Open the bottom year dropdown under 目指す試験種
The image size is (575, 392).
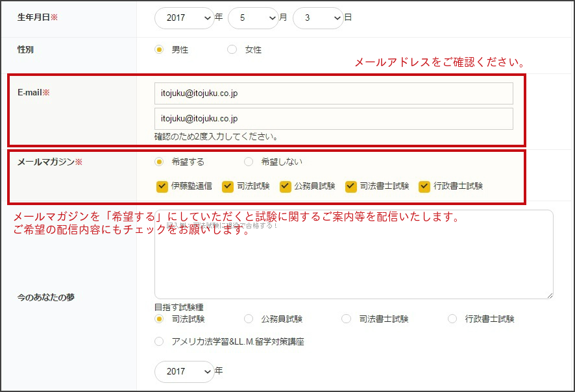tap(184, 371)
